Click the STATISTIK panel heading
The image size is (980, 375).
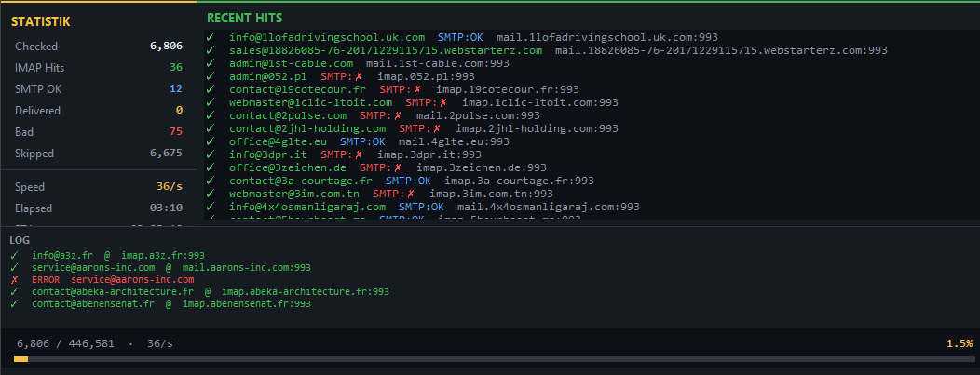coord(41,21)
